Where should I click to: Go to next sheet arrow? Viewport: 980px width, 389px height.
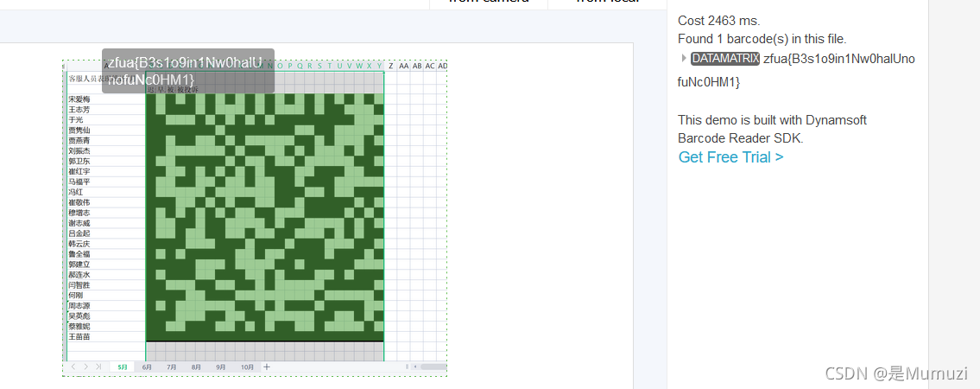[85, 367]
